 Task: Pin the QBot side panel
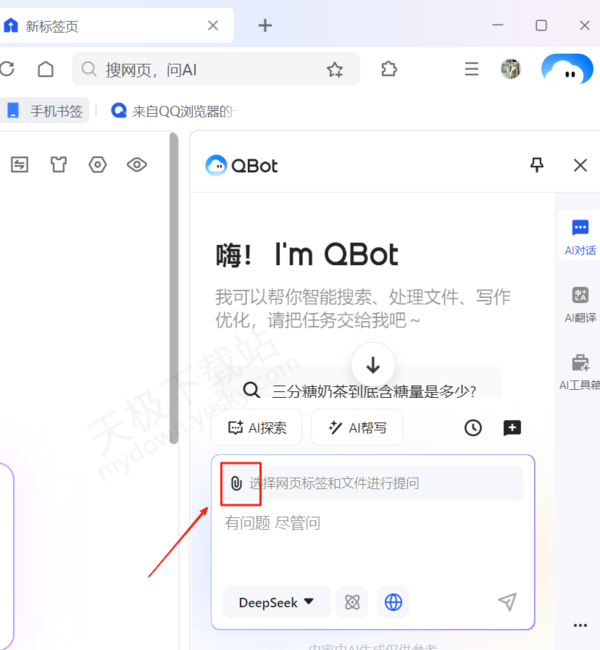point(537,165)
